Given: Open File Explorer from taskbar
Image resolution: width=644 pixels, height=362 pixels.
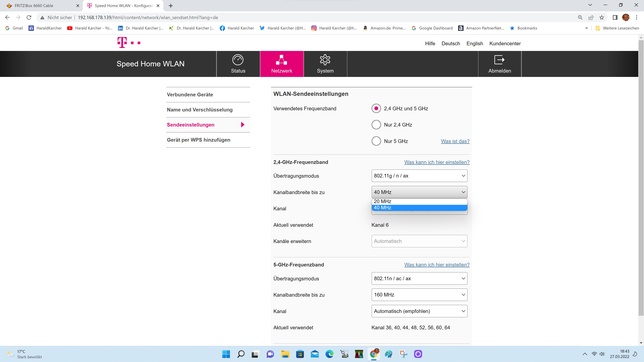Looking at the screenshot, I should pyautogui.click(x=285, y=354).
